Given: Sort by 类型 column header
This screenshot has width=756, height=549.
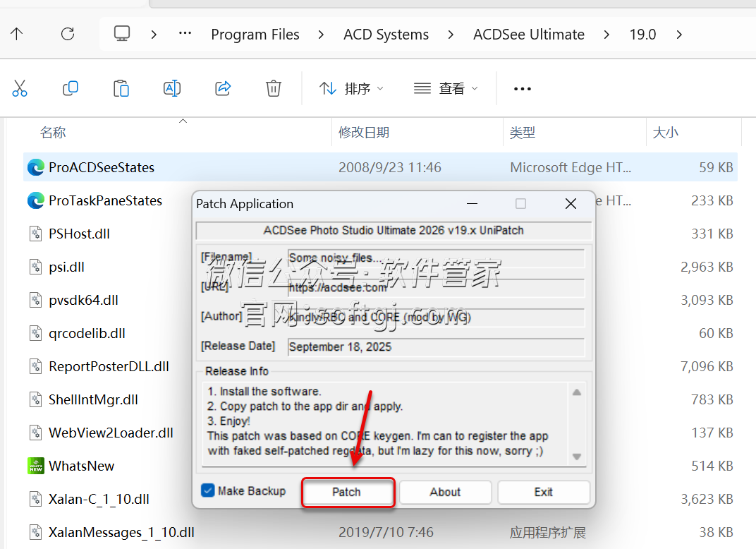Looking at the screenshot, I should click(522, 132).
